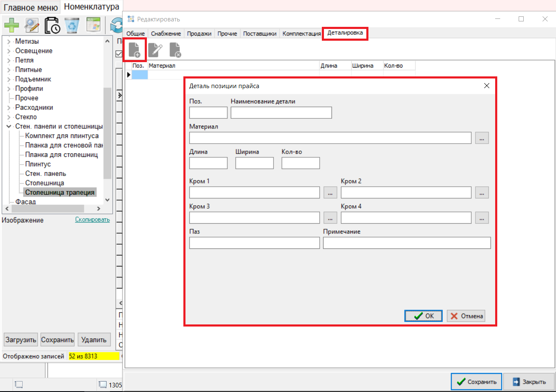Open the Материал browse button (...)
This screenshot has height=392, width=556.
pos(482,138)
